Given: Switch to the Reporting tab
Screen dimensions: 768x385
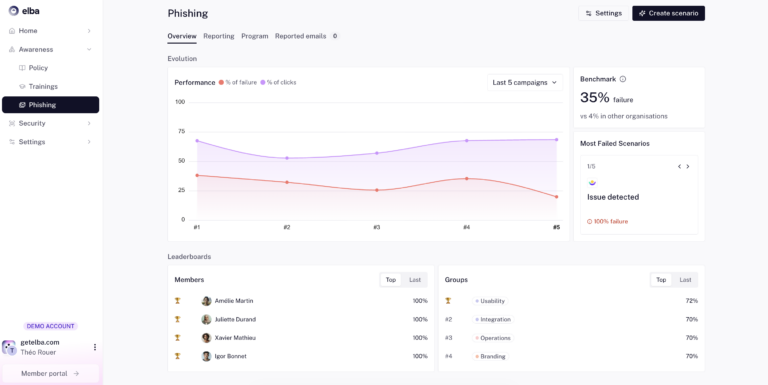Looking at the screenshot, I should pos(219,36).
